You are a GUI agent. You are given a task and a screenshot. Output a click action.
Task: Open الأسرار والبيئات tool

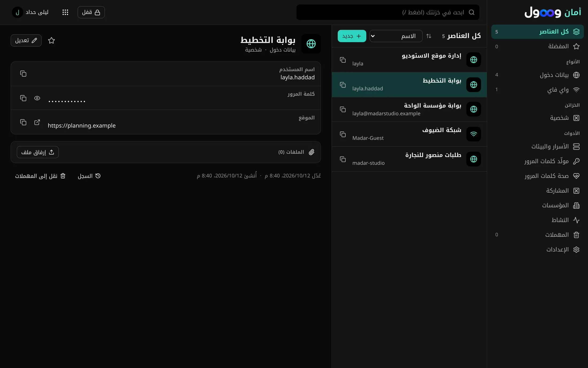[x=537, y=146]
